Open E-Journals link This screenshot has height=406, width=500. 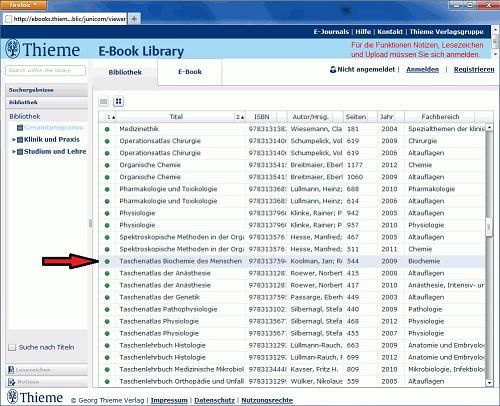(x=331, y=32)
